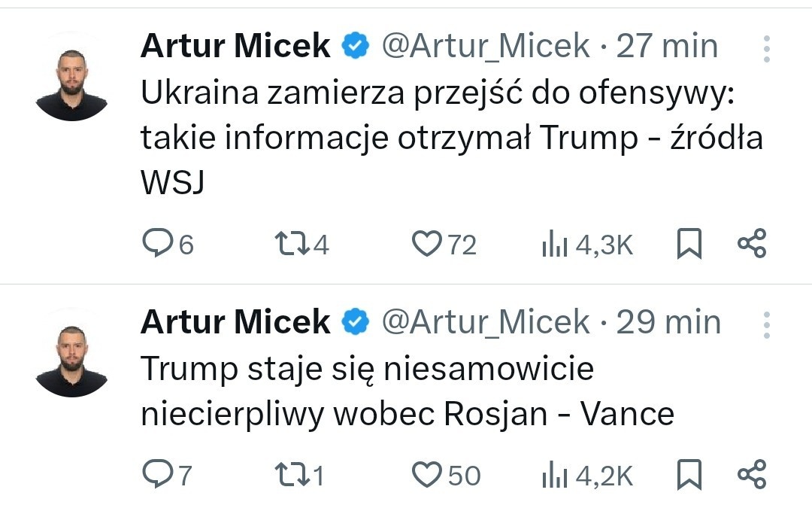This screenshot has height=508, width=812.
Task: Share the tweet citing WSJ sources
Action: 751,244
